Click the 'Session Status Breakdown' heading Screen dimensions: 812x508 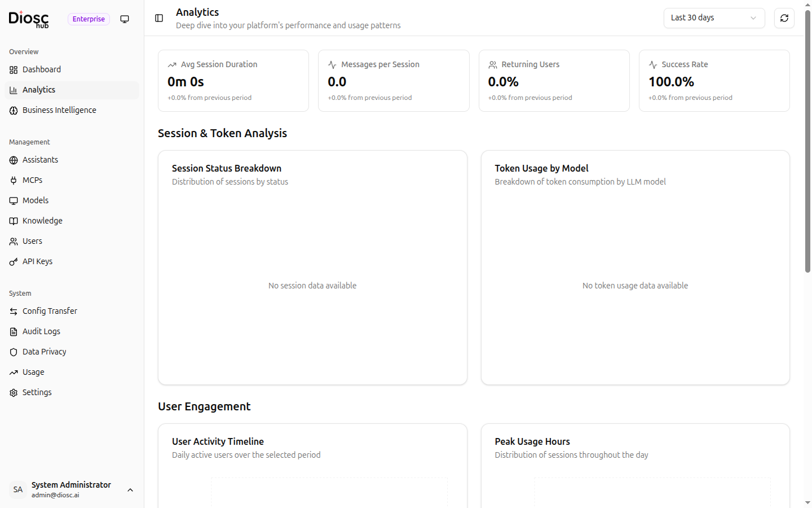click(x=227, y=168)
